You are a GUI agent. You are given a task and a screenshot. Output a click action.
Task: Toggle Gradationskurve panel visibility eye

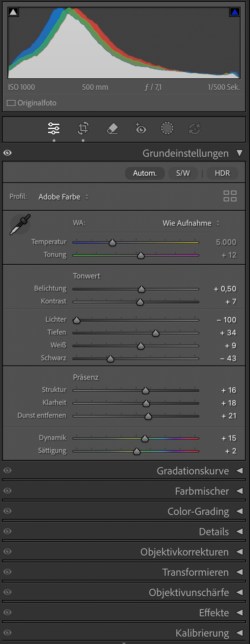click(x=7, y=470)
